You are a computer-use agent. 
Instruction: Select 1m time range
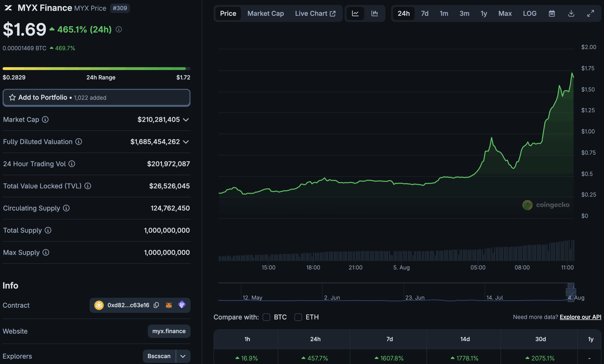coord(444,13)
